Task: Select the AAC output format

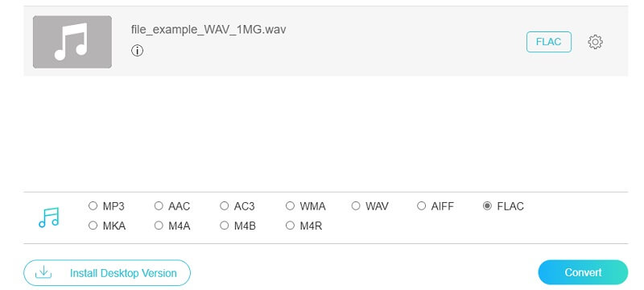Action: coord(159,205)
